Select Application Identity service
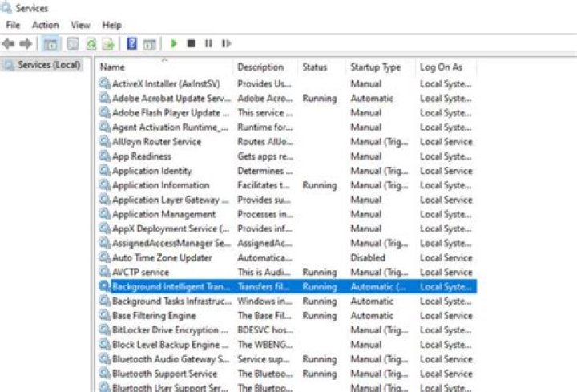The height and width of the screenshot is (392, 577). tap(288, 171)
